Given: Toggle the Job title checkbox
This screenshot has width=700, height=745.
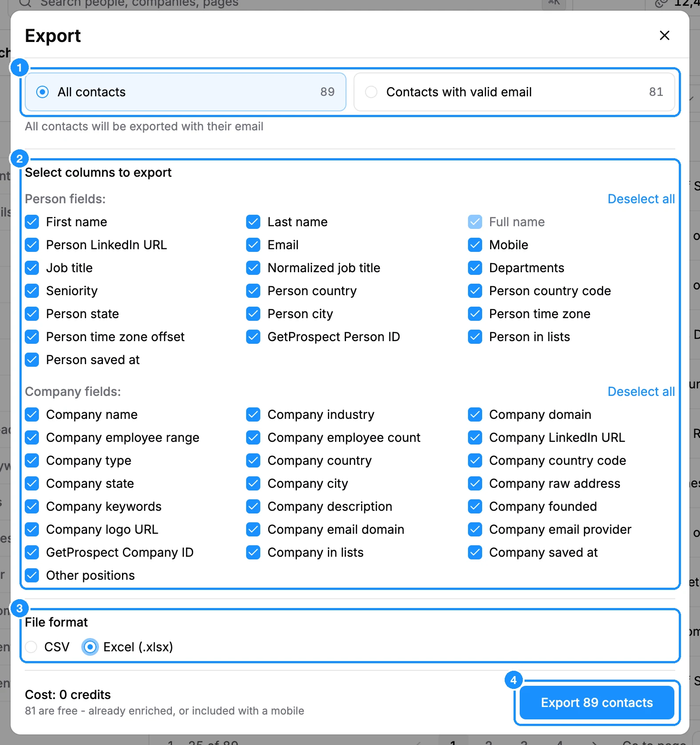Looking at the screenshot, I should (32, 268).
